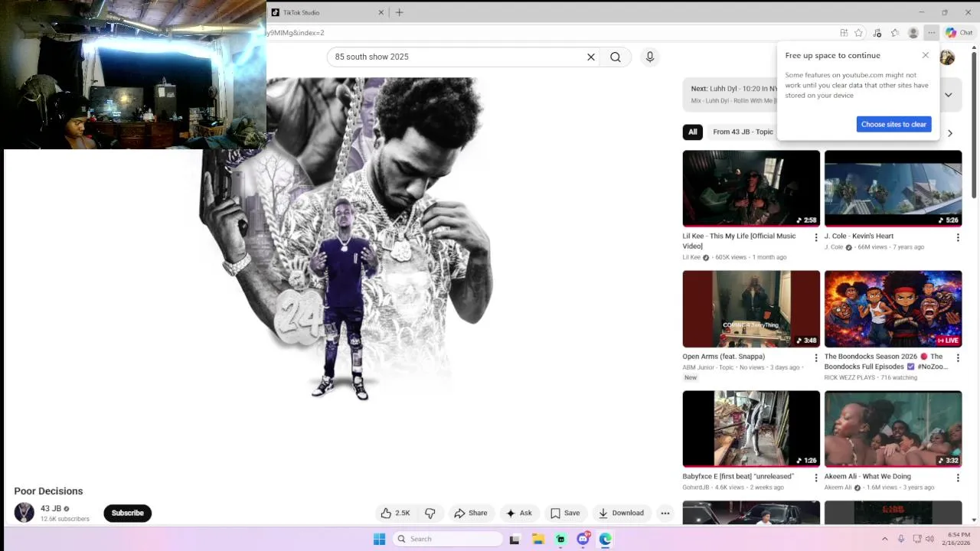Dislike the Poor Decisions video
Image resolution: width=980 pixels, height=551 pixels.
(430, 513)
